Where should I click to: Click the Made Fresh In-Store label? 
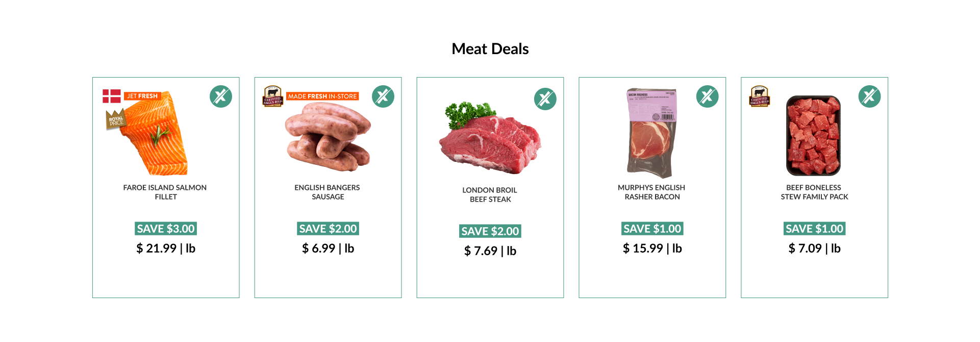(322, 96)
